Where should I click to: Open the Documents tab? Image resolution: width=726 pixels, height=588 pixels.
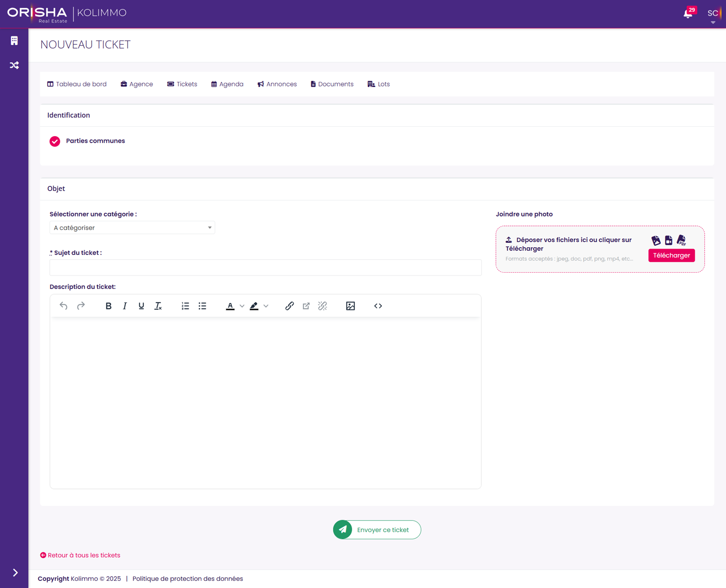(332, 84)
